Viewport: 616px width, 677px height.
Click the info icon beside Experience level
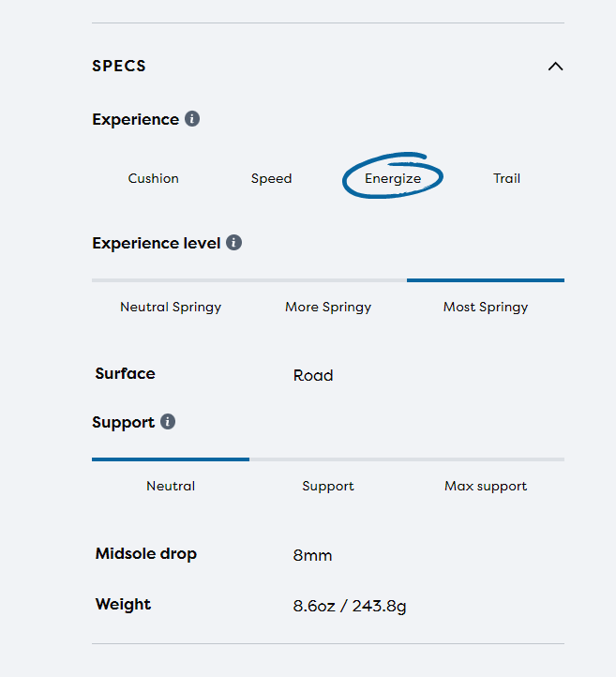tap(234, 243)
